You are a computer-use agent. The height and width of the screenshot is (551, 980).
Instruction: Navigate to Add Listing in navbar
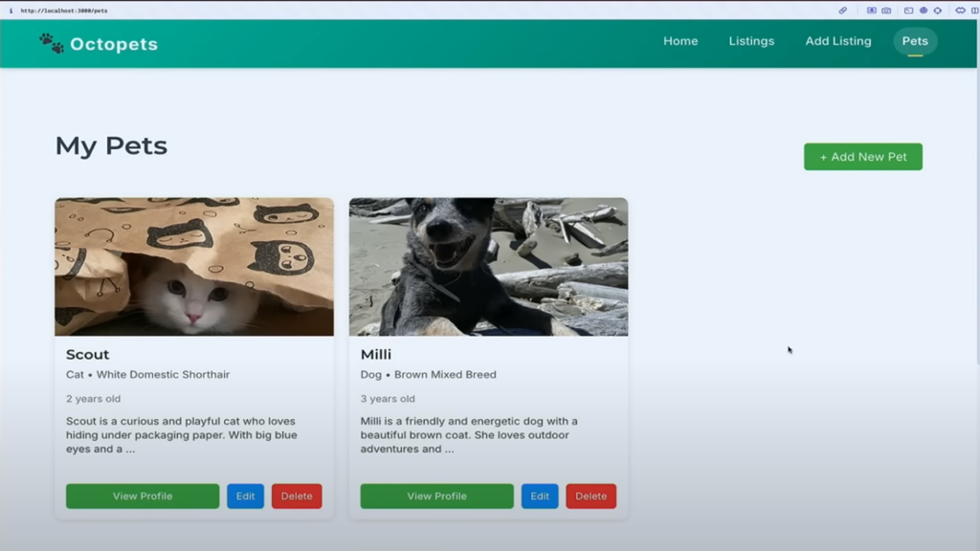(x=838, y=41)
